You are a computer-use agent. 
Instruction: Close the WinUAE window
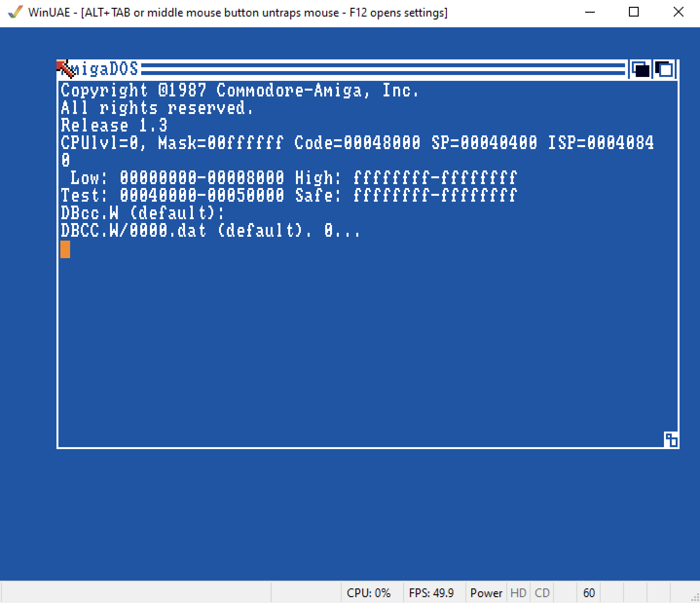[678, 12]
